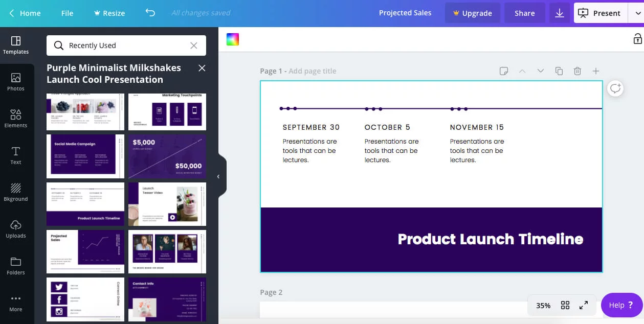The height and width of the screenshot is (324, 644).
Task: Click the rainbow color swatch above the canvas
Action: click(233, 39)
